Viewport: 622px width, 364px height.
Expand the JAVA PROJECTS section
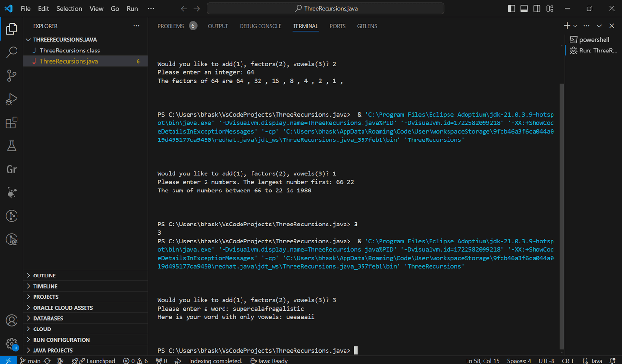point(86,350)
